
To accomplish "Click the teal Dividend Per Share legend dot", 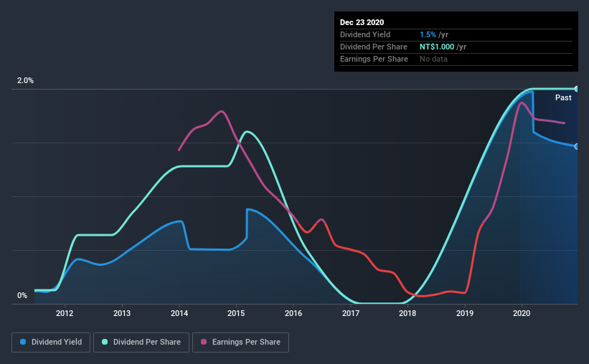I will pyautogui.click(x=105, y=342).
